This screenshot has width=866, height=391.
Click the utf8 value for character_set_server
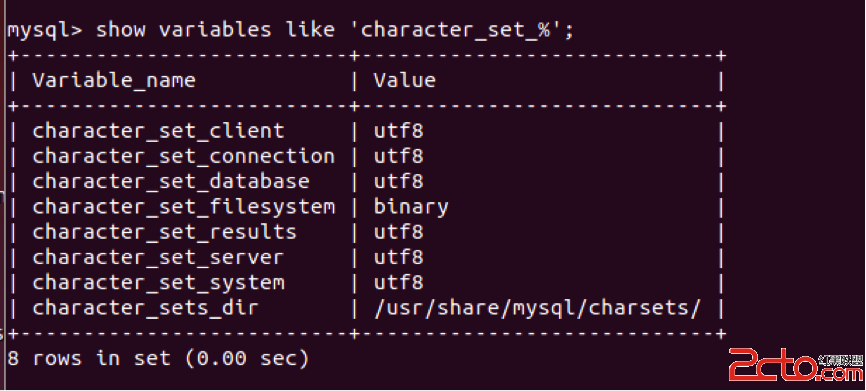[398, 257]
